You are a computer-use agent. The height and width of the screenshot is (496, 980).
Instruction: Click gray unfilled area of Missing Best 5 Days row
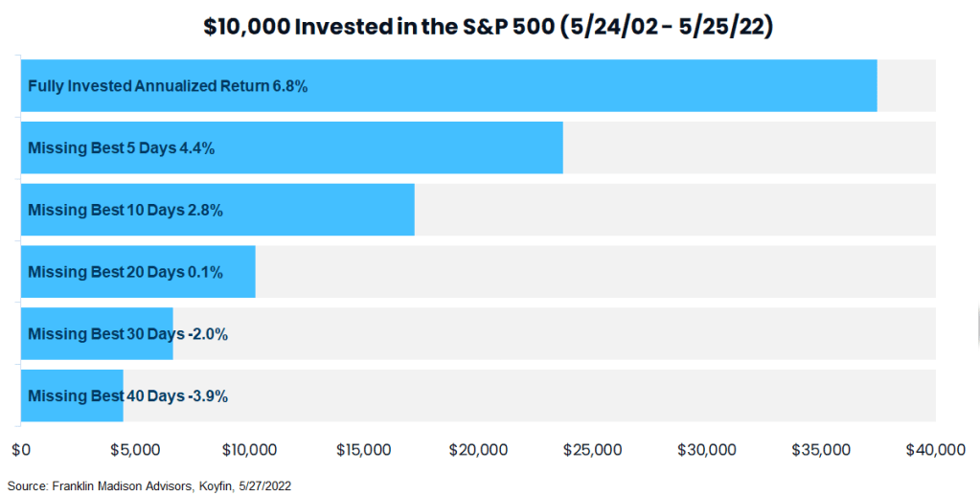click(x=747, y=147)
